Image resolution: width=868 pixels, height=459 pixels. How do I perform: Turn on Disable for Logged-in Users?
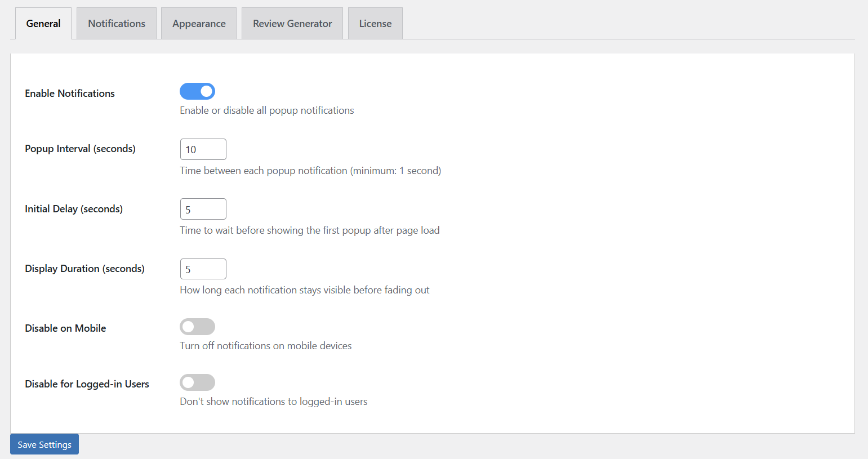197,382
